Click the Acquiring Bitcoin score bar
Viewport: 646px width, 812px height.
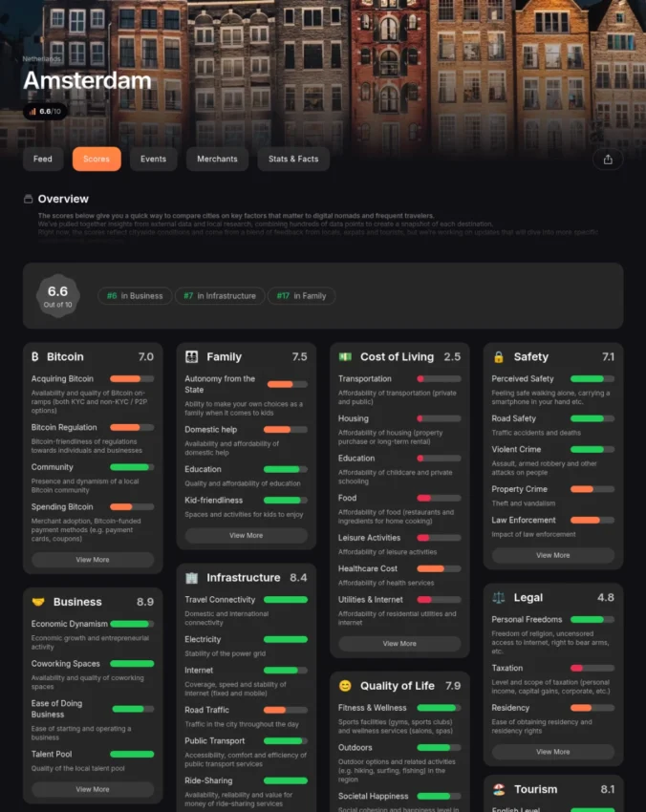click(x=131, y=379)
